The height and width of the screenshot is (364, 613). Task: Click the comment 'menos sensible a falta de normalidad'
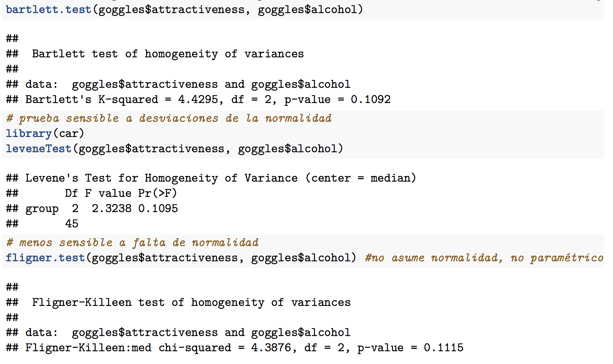pos(139,243)
